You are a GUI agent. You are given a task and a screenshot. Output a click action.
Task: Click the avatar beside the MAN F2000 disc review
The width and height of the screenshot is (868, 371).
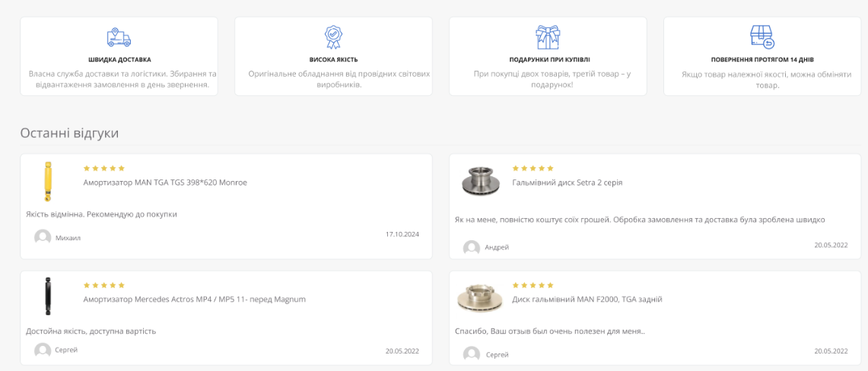(x=472, y=354)
